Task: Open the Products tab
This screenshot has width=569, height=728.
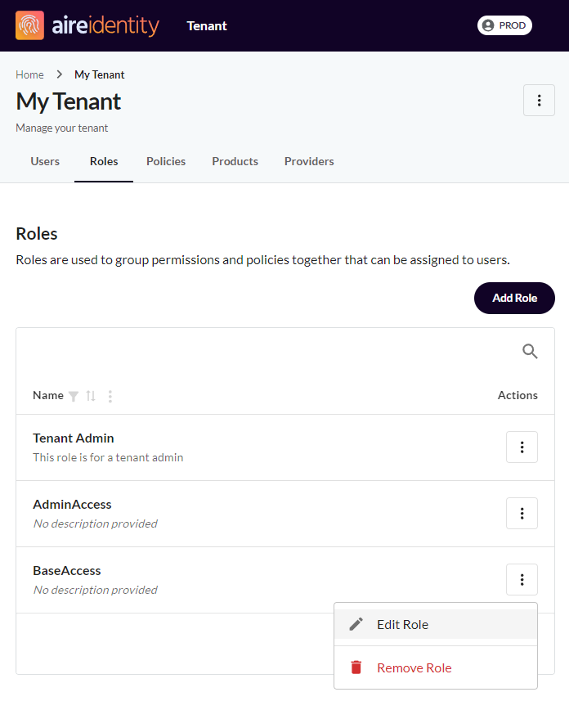Action: [x=235, y=162]
